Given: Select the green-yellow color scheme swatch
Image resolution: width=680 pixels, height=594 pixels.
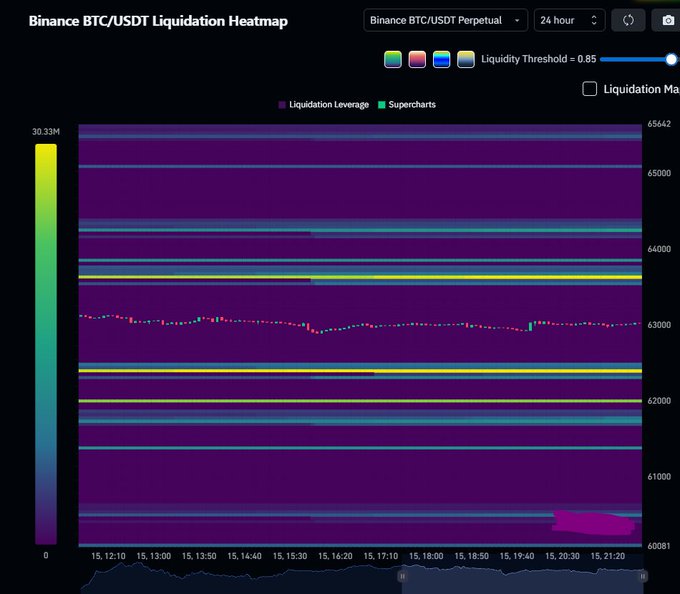Looking at the screenshot, I should [393, 59].
